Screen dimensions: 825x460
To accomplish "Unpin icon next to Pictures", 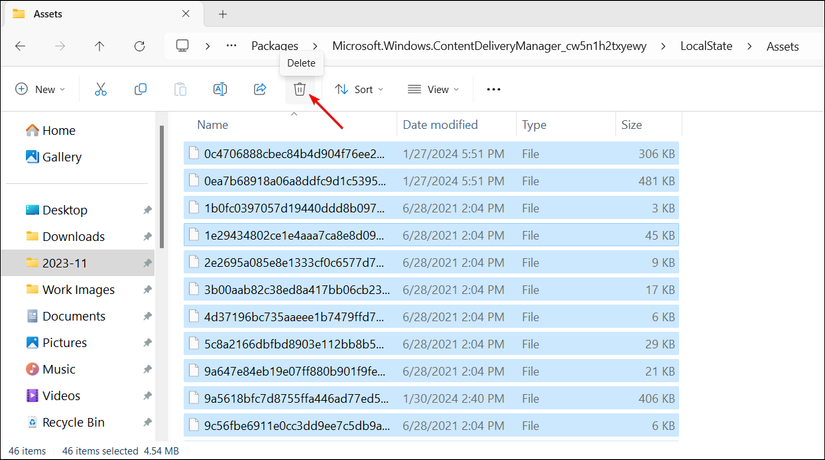I will (x=147, y=343).
